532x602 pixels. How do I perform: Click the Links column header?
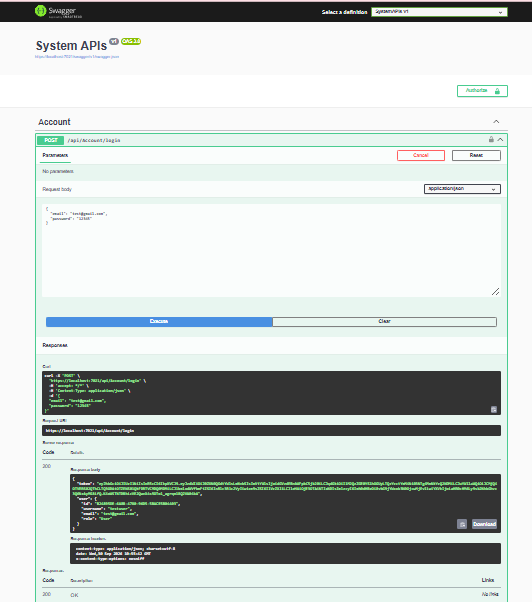[x=488, y=580]
